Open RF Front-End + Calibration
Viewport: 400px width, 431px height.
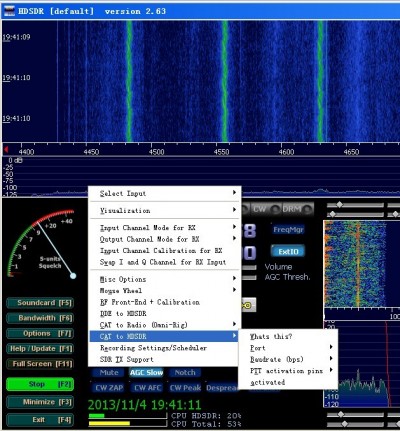[x=165, y=302]
